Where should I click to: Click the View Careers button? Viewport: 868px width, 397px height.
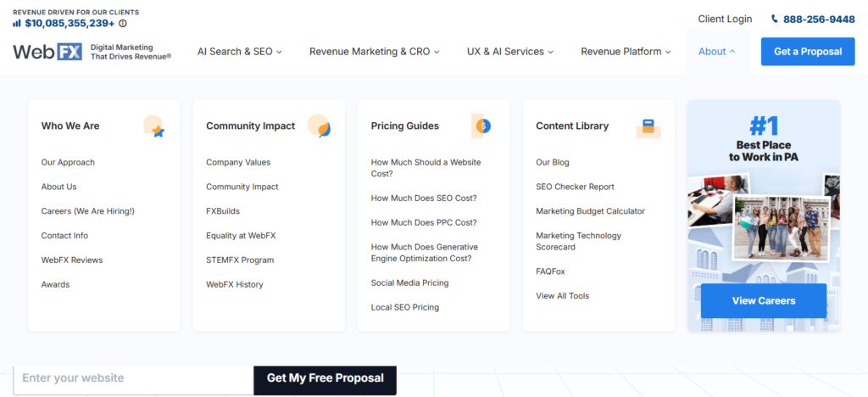[764, 300]
